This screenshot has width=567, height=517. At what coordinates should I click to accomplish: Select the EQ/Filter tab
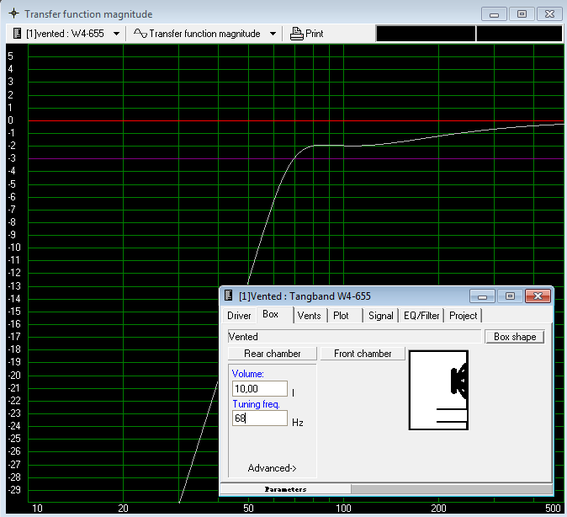(421, 316)
